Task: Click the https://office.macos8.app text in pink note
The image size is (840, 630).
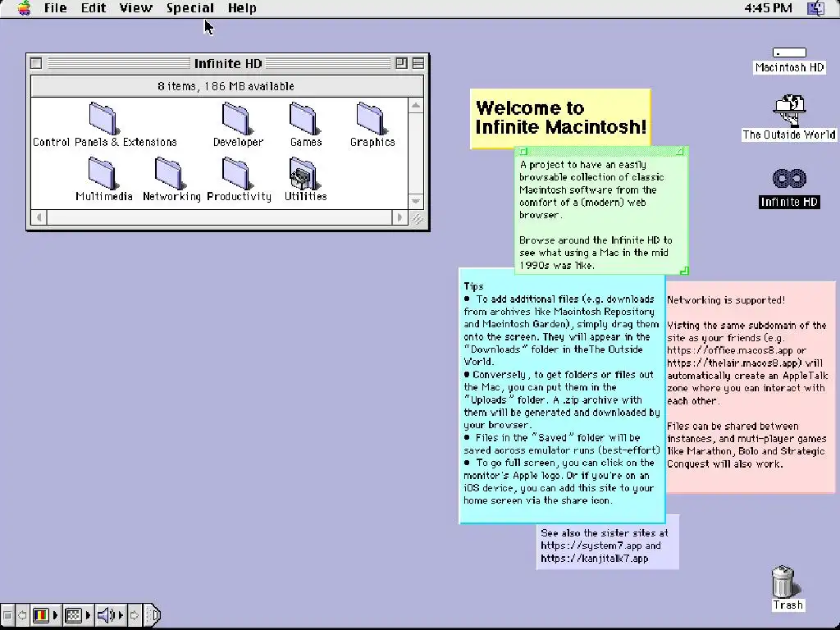Action: point(730,350)
